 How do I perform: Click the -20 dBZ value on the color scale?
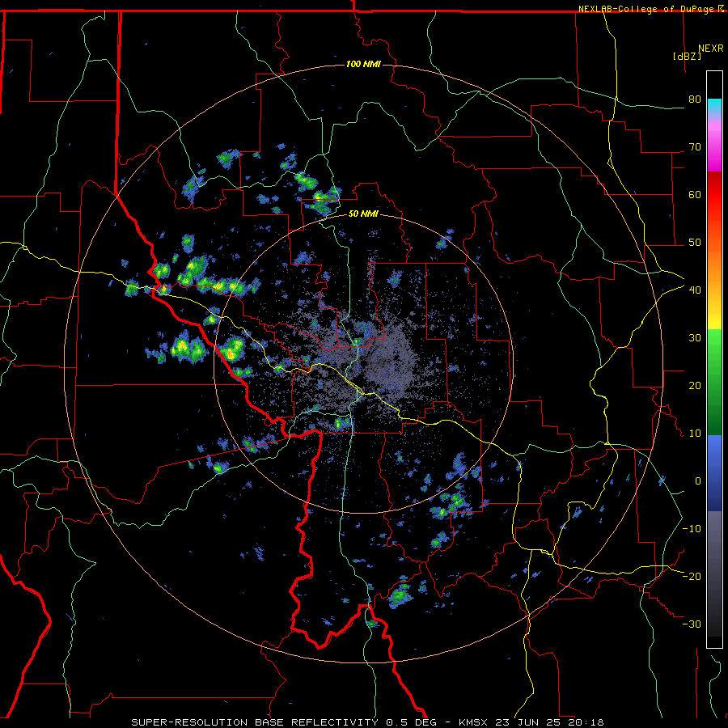click(x=692, y=577)
